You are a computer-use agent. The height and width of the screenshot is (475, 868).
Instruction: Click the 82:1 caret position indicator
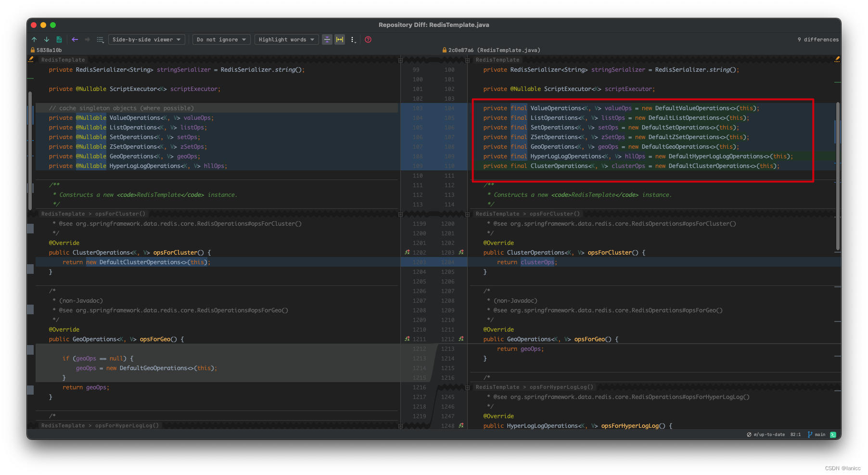pyautogui.click(x=796, y=434)
